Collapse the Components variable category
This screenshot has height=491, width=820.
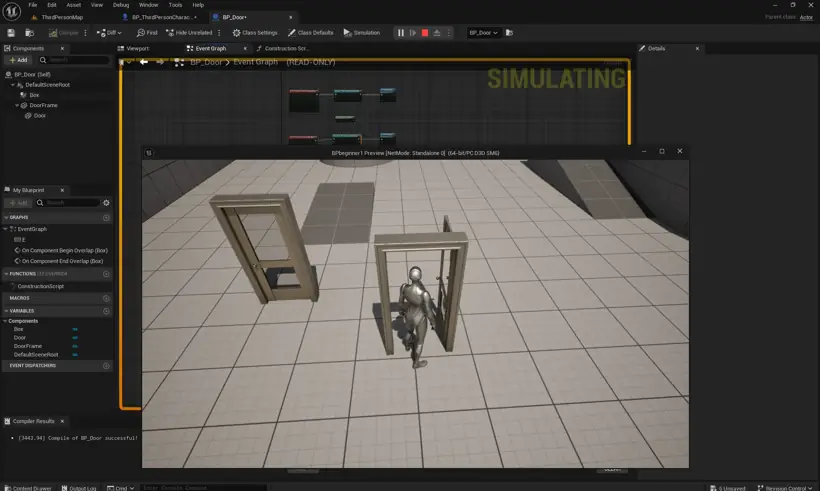pos(6,321)
